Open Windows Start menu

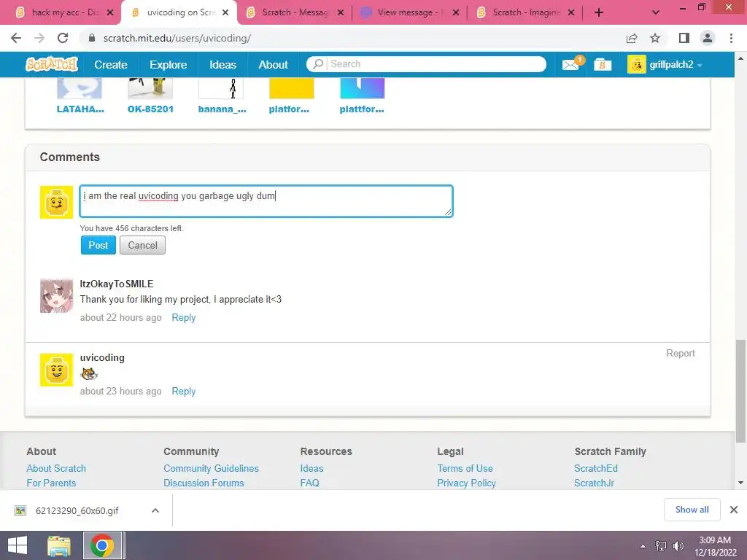click(x=18, y=545)
